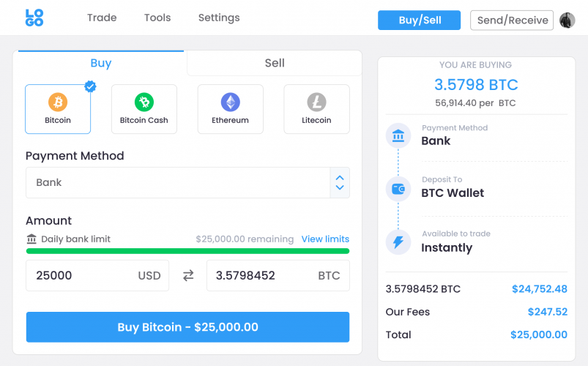Focus the 3.5798452 BTC amount field
This screenshot has width=588, height=366.
278,276
